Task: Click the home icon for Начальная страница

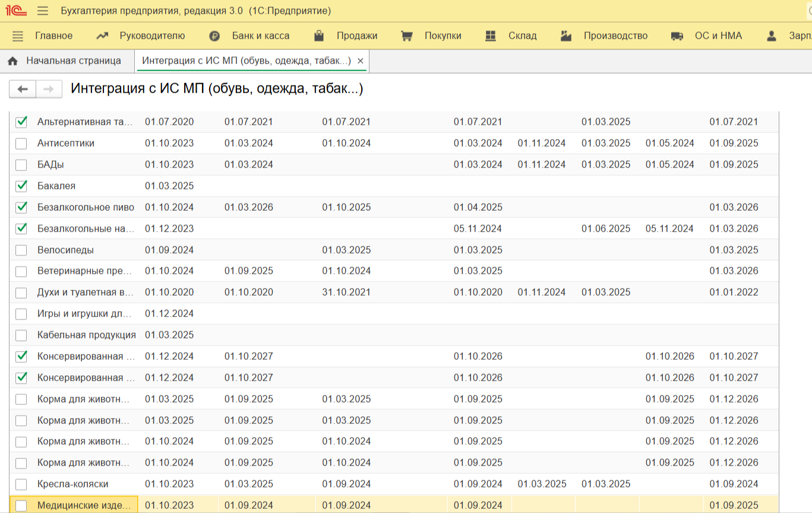Action: (13, 61)
